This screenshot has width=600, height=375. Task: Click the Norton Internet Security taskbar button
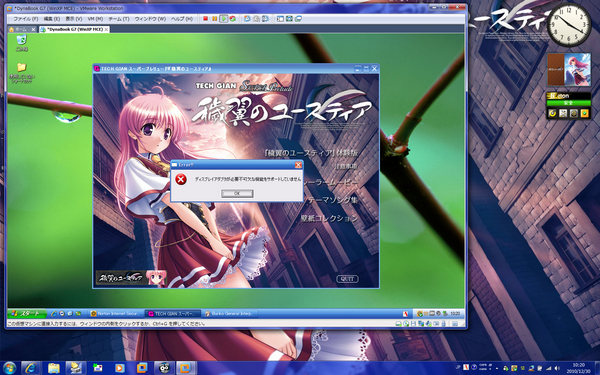point(116,314)
